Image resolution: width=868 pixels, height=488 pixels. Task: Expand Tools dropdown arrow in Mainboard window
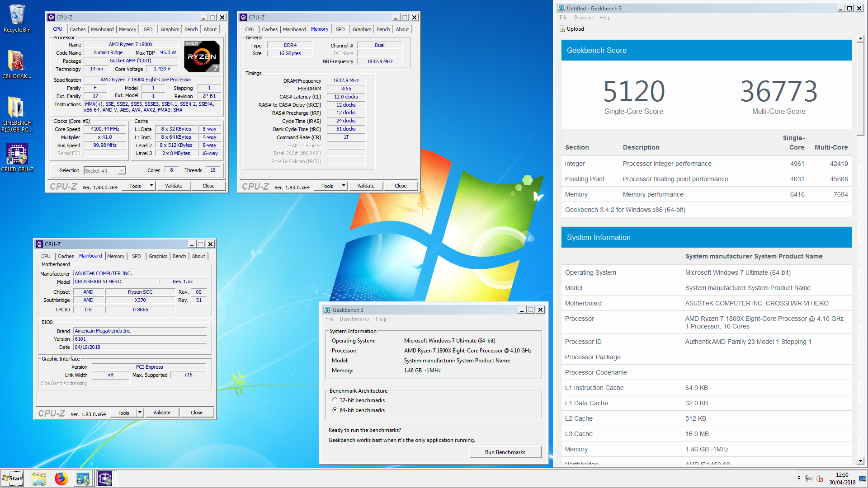pyautogui.click(x=140, y=413)
